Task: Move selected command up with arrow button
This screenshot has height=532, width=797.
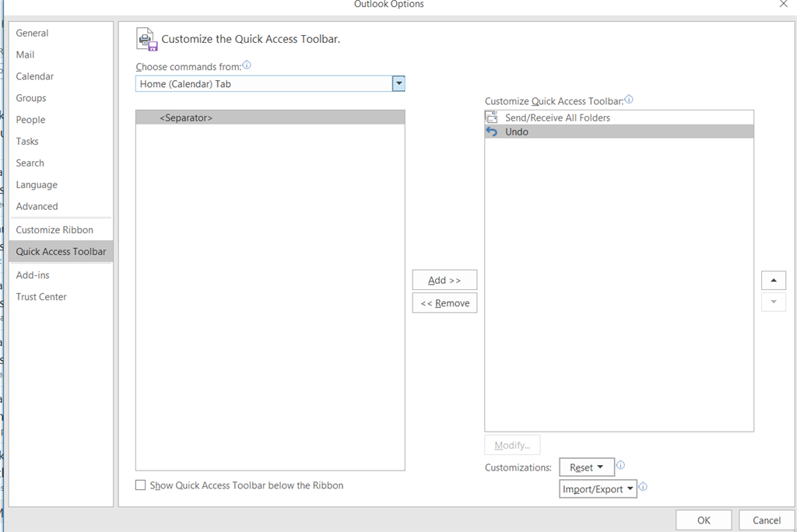Action: pos(774,281)
